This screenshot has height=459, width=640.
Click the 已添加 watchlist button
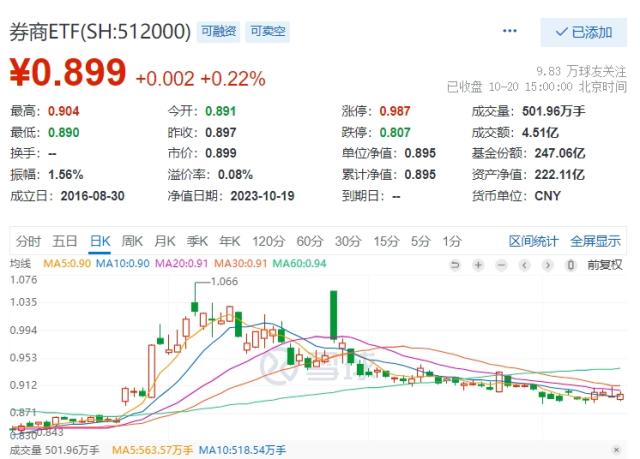(584, 32)
